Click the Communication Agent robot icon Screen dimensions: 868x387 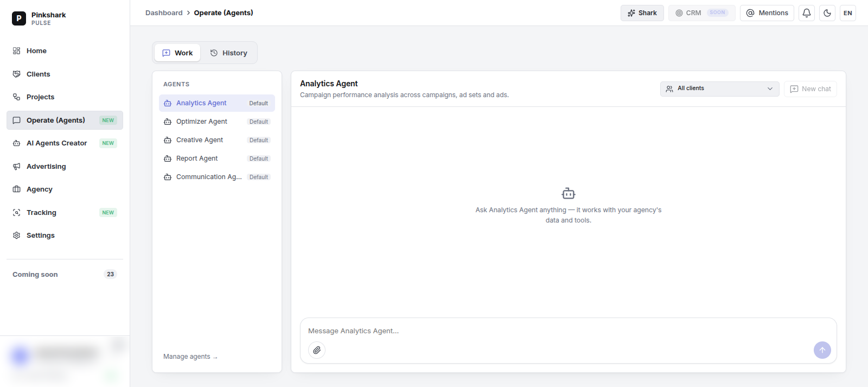[x=168, y=177]
